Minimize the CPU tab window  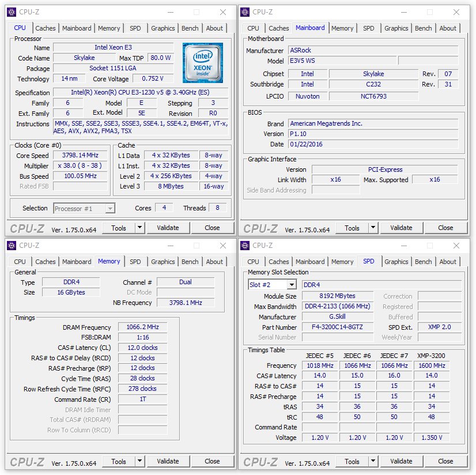(171, 12)
